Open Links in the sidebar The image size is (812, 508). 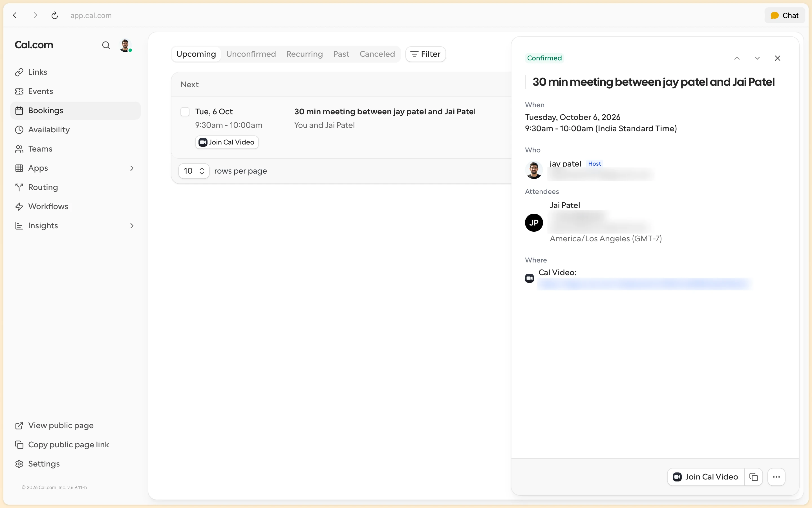76,72
